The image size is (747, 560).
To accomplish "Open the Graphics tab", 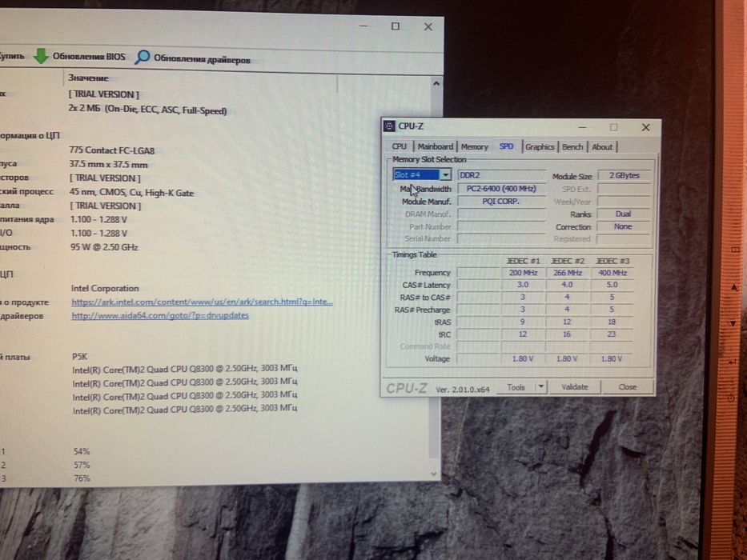I will [540, 146].
